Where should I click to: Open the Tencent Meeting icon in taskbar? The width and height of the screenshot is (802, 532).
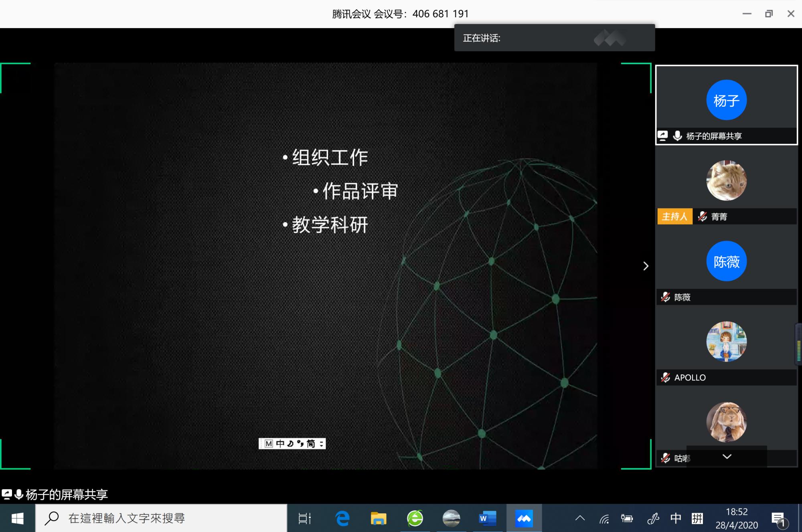coord(524,518)
